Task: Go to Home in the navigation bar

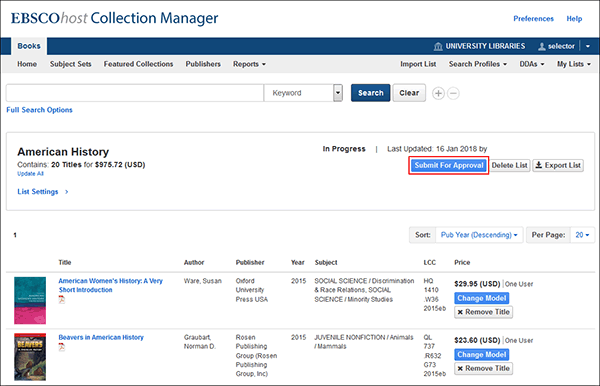Action: point(27,64)
